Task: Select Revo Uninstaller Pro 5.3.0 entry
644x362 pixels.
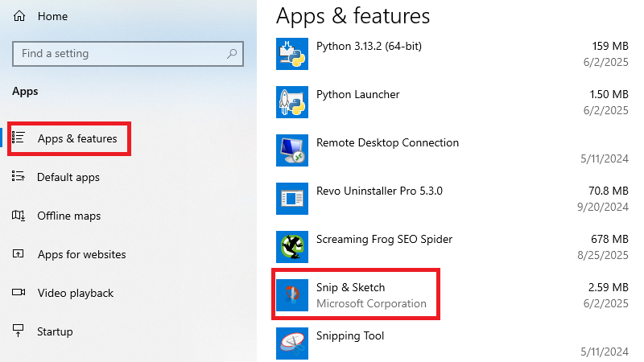Action: pos(379,191)
